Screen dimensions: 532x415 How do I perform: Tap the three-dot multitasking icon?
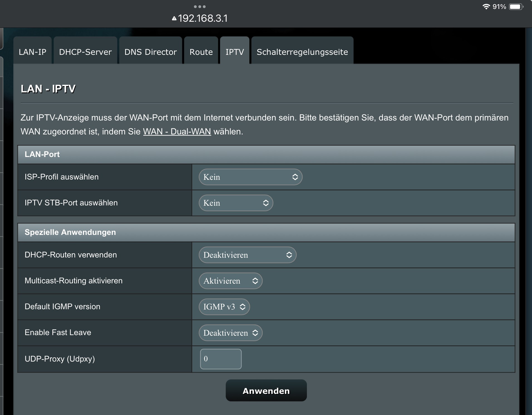(199, 6)
